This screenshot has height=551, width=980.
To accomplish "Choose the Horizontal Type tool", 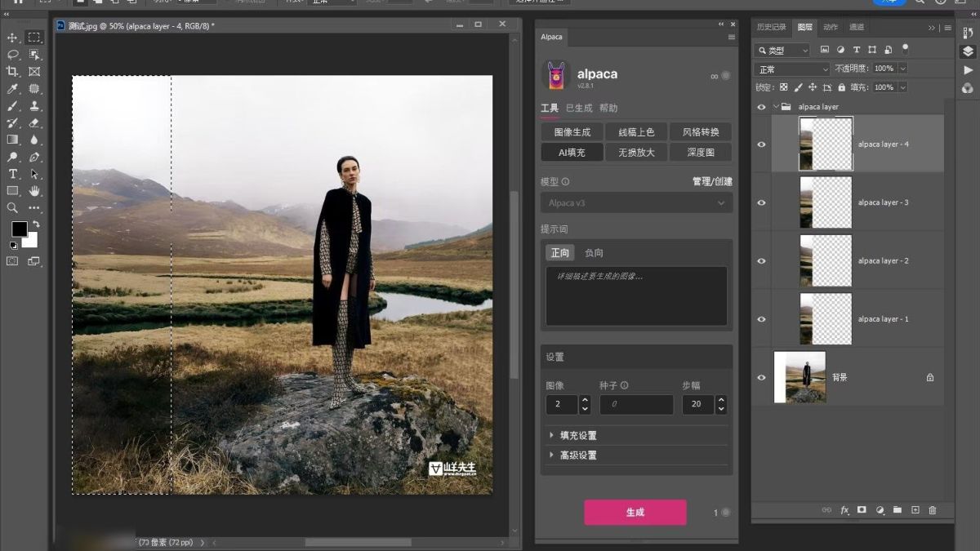I will (12, 174).
